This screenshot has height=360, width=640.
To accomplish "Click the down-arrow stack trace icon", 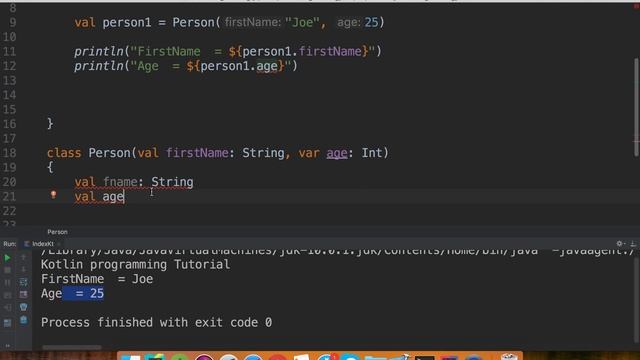I will click(x=23, y=269).
